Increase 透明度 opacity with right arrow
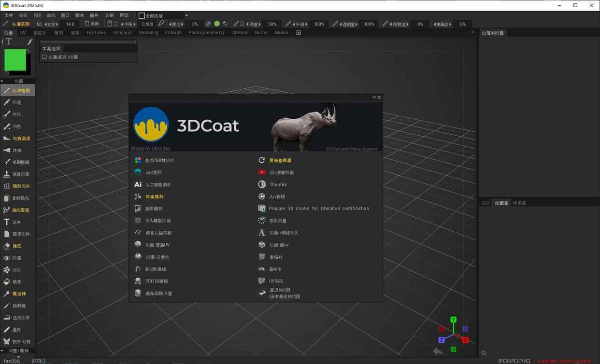This screenshot has width=600, height=364. point(357,24)
